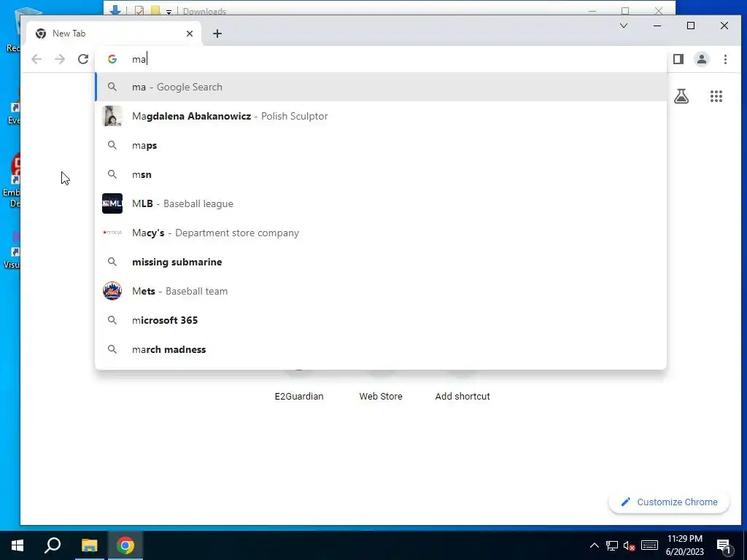The image size is (747, 560).
Task: Show hidden system tray icons
Action: tap(594, 545)
